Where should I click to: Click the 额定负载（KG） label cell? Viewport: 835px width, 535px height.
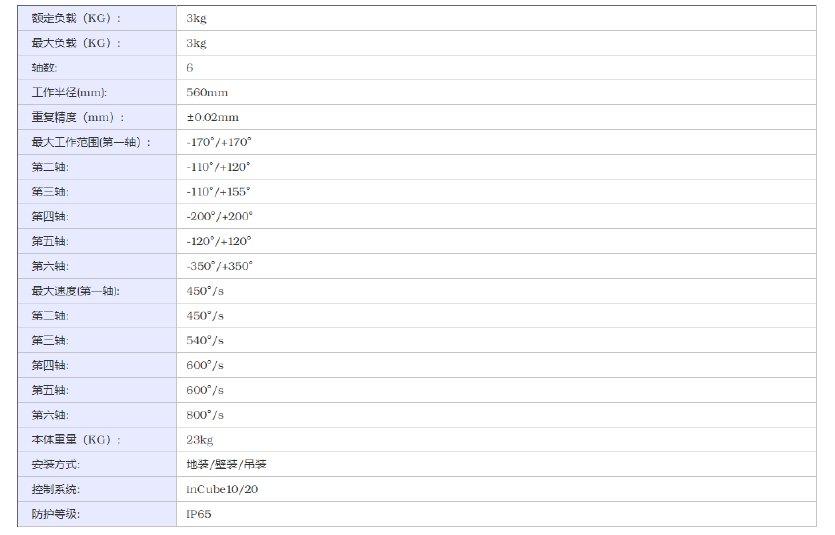76,18
